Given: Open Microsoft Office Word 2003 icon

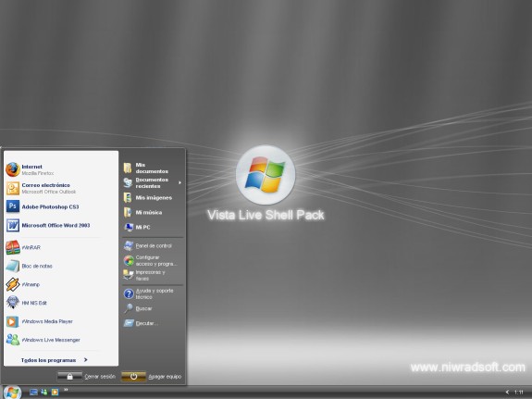Looking at the screenshot, I should (x=13, y=225).
